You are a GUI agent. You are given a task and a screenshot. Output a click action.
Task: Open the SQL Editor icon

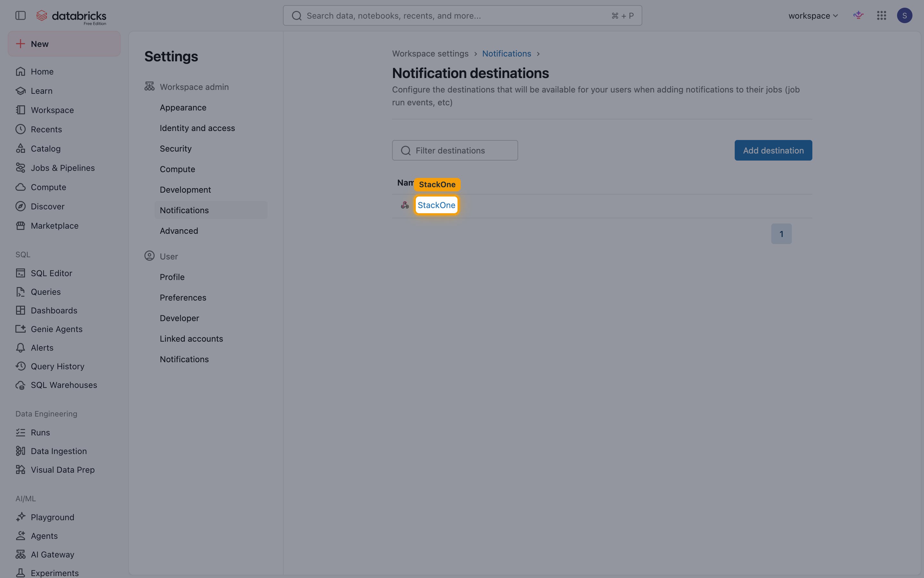21,273
